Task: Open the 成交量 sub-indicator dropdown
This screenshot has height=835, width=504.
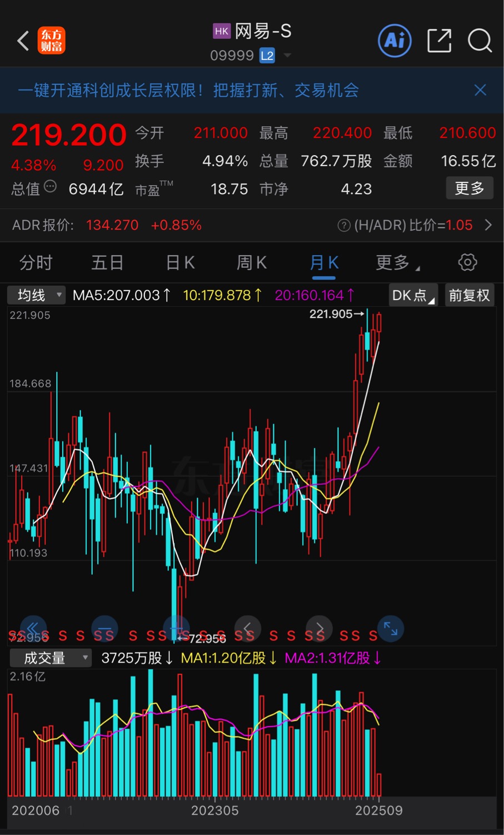Action: [51, 658]
